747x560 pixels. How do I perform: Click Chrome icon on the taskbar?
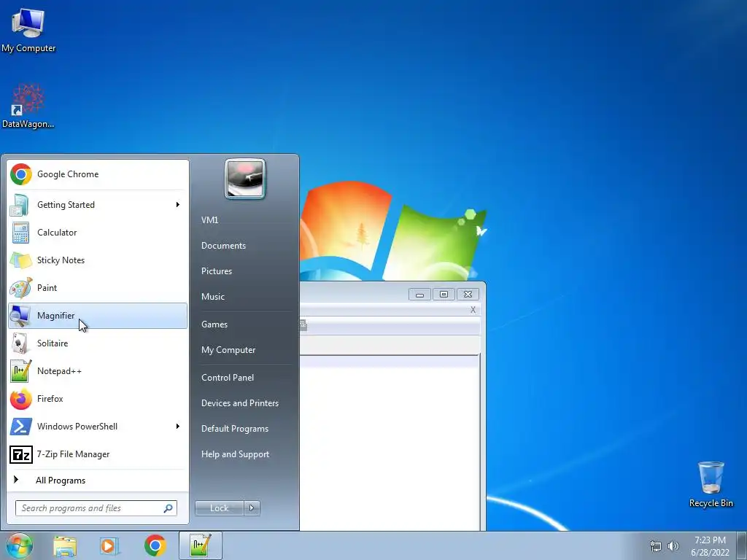click(x=155, y=545)
